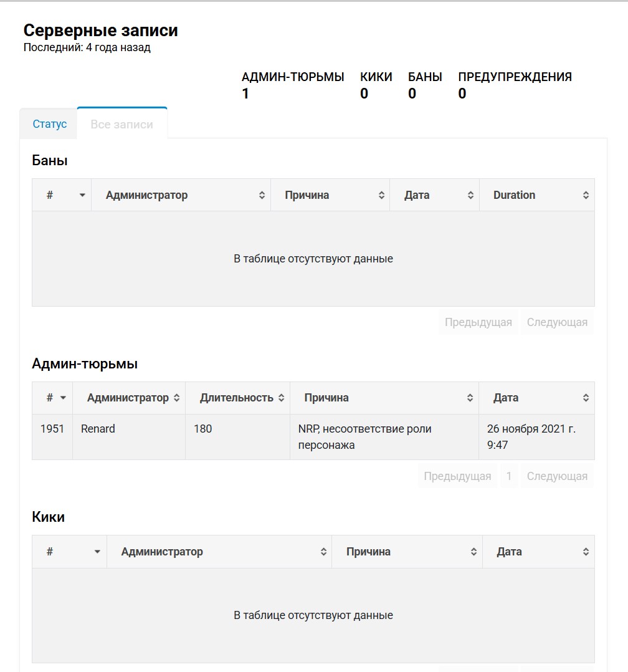This screenshot has height=672, width=628.
Task: Switch to the Статус tab
Action: 50,124
